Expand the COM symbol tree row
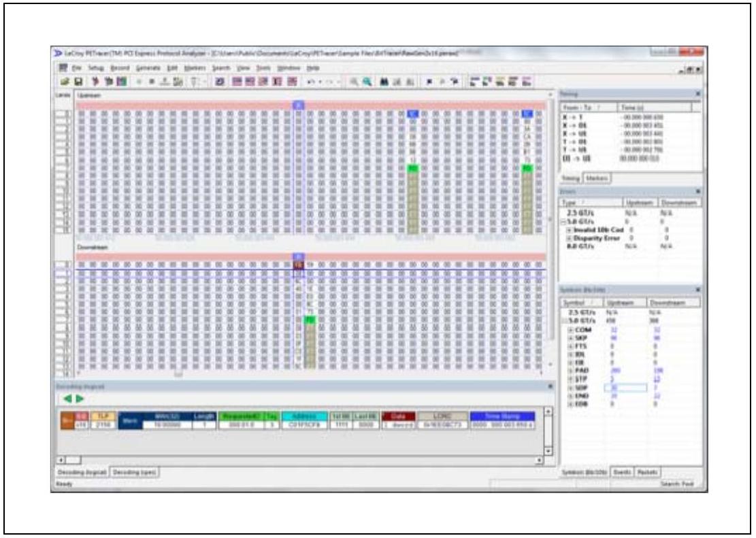This screenshot has height=538, width=756. coord(570,331)
